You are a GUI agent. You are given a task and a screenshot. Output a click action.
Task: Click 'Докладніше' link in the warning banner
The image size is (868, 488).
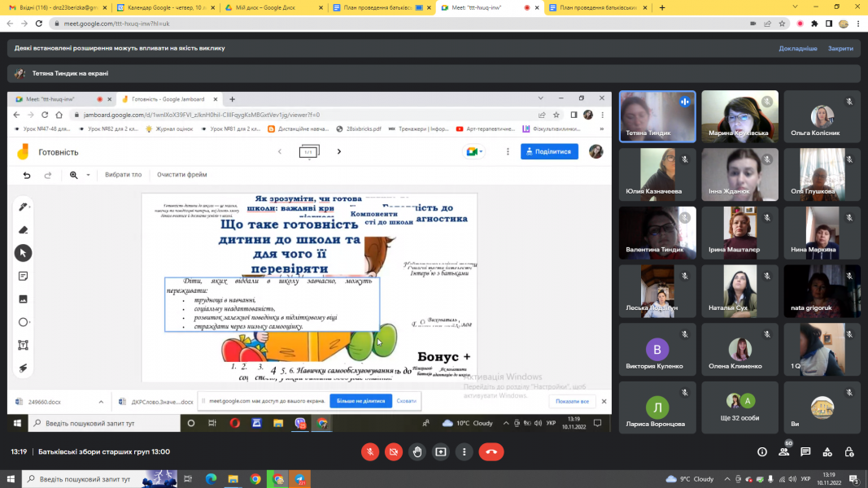click(797, 49)
